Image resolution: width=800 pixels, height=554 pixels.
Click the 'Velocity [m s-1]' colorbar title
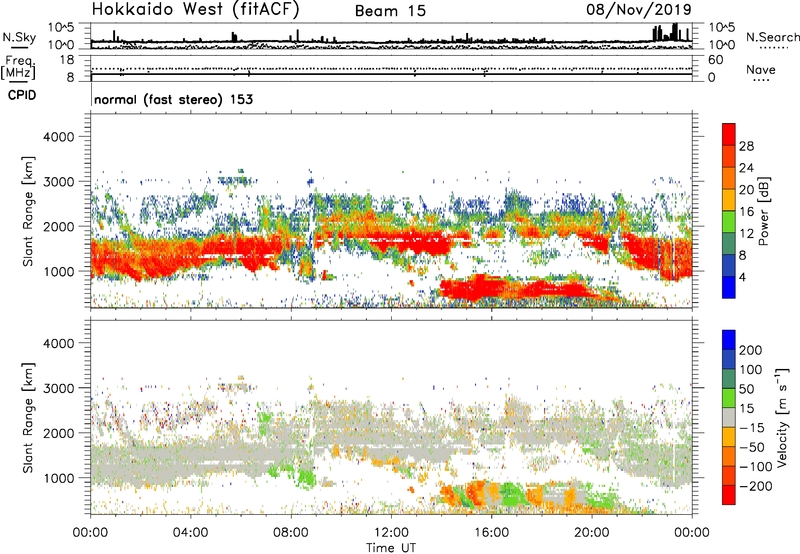point(782,417)
